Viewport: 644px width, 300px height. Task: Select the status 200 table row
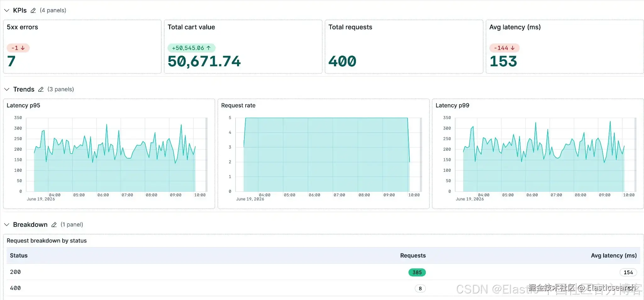(x=323, y=272)
